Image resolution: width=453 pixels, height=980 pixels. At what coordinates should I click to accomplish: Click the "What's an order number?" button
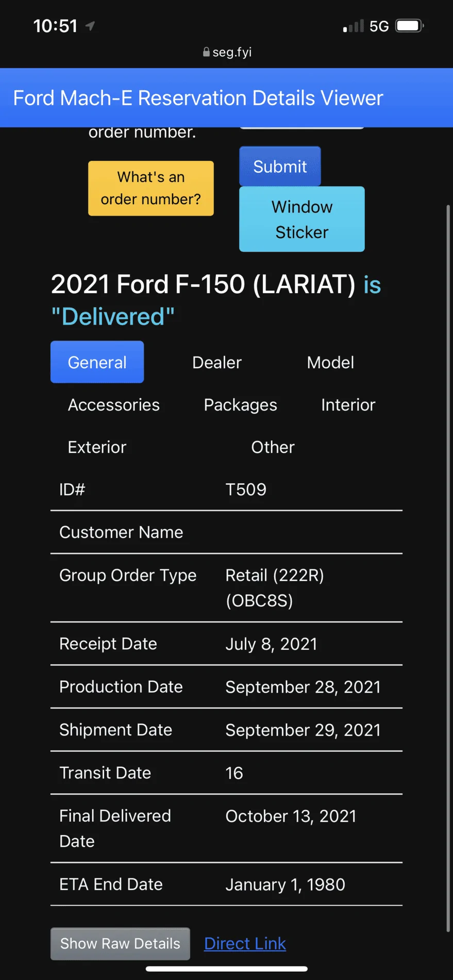(x=150, y=188)
